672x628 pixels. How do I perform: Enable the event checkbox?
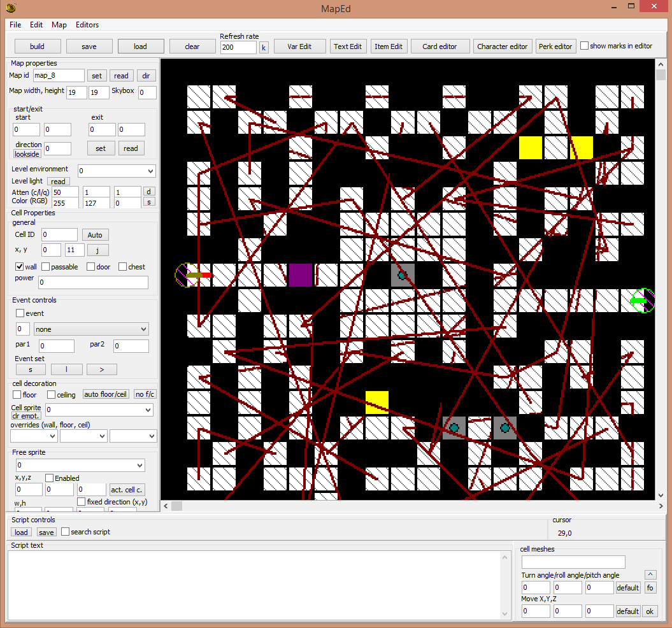pos(20,313)
